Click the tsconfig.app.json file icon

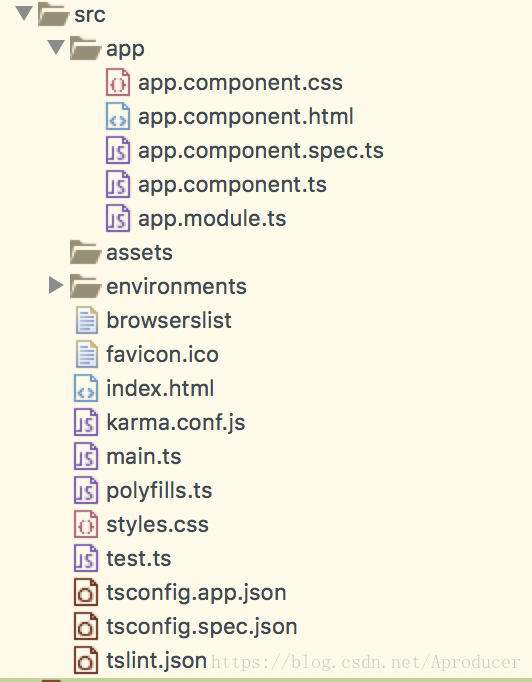coord(86,592)
